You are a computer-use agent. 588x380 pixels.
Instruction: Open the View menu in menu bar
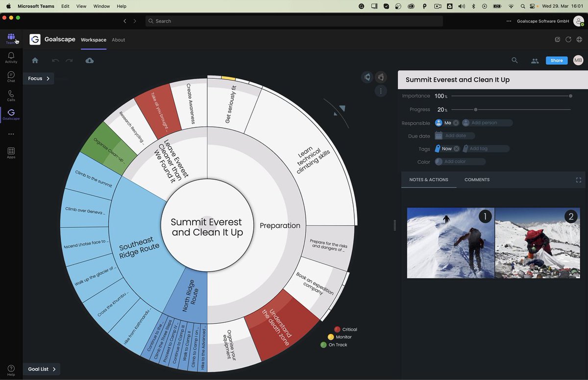[81, 6]
